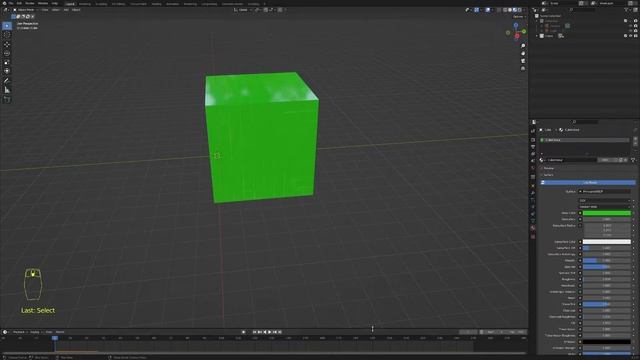The width and height of the screenshot is (640, 360).
Task: Select the Measure ruler tool
Action: (7, 90)
